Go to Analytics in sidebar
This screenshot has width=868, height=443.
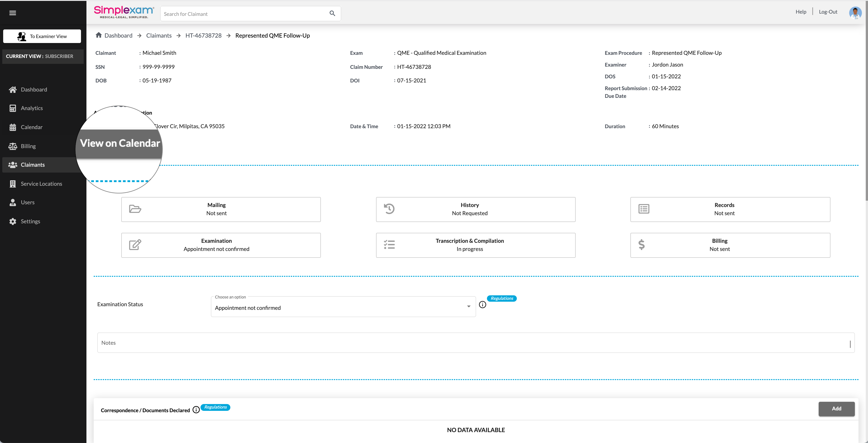click(32, 108)
